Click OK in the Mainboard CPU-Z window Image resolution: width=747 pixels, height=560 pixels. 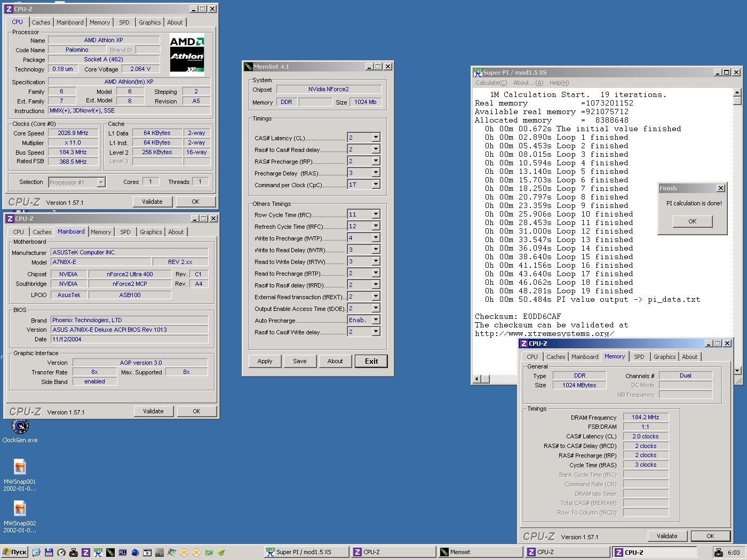[196, 411]
